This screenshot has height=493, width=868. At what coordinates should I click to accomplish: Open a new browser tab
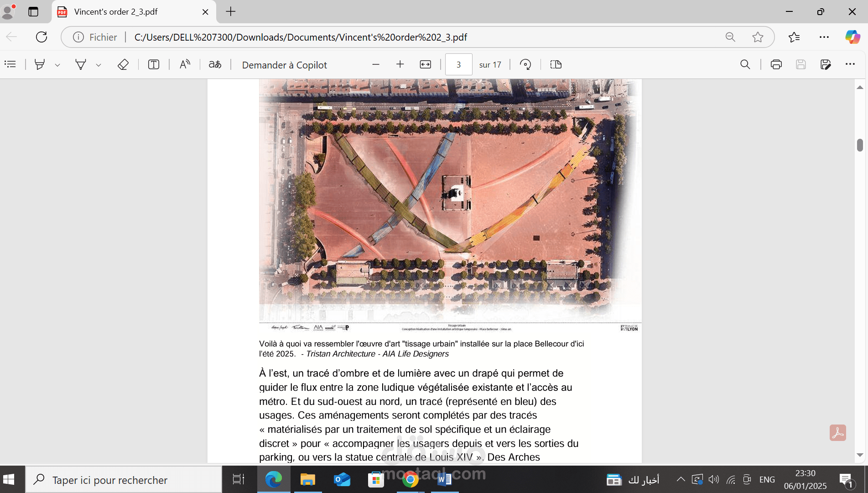tap(231, 11)
